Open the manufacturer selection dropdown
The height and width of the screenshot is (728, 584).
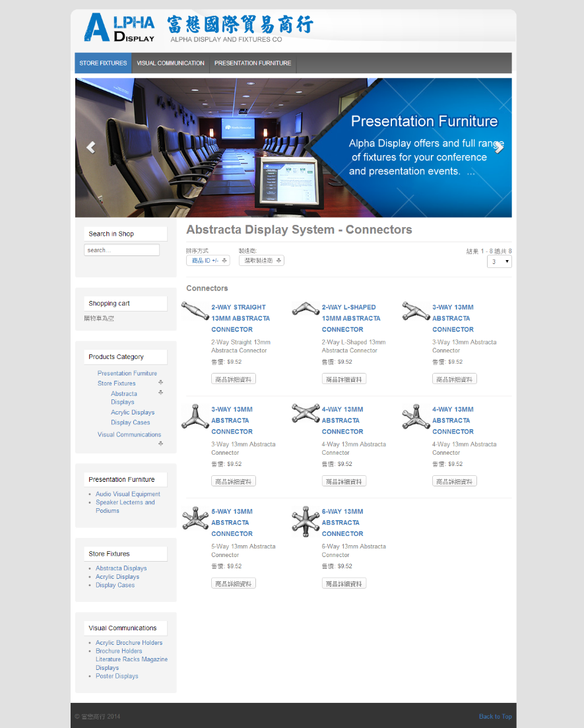coord(261,261)
